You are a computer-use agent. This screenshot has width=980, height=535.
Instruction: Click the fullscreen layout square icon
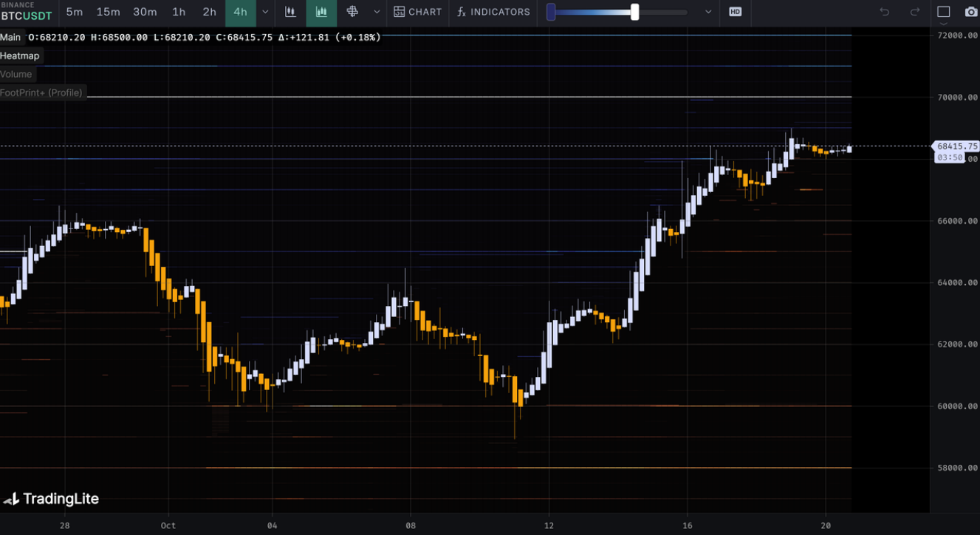[x=944, y=12]
